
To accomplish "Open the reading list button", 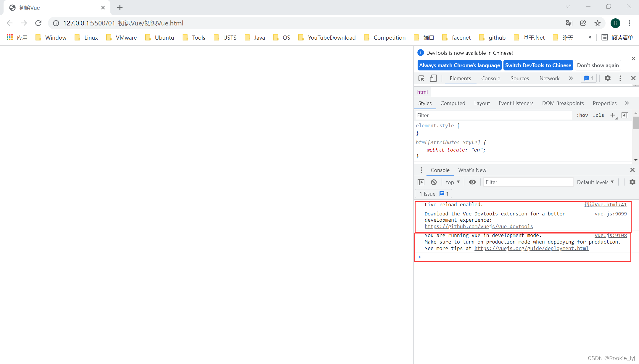I will 617,38.
